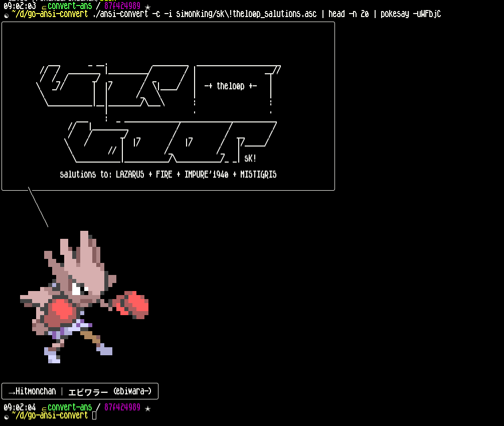Click the LAZARUS name in the salutions line
Screen dimensions: 504x426
tap(130, 175)
